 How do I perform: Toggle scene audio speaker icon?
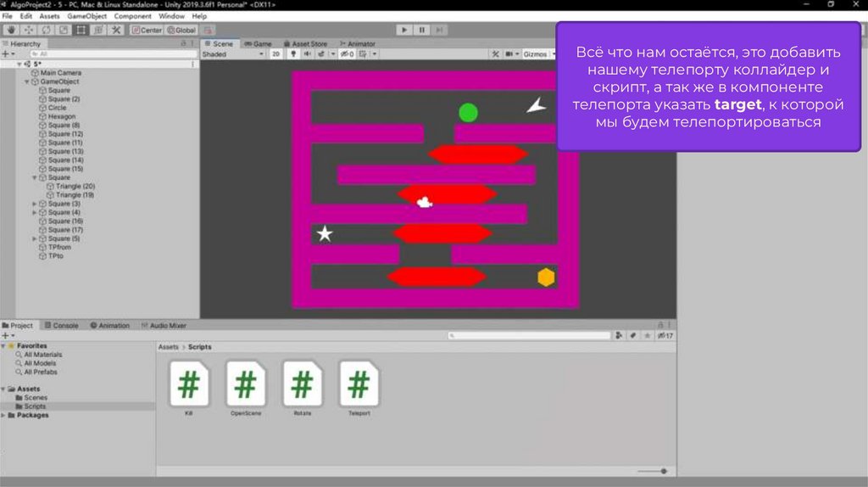[307, 54]
